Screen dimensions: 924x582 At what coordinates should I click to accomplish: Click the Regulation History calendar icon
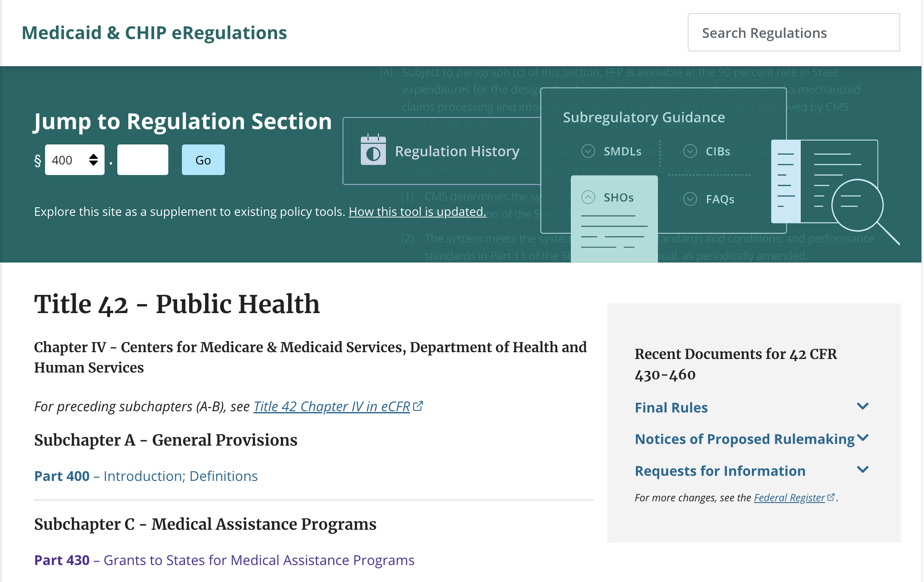click(x=373, y=150)
